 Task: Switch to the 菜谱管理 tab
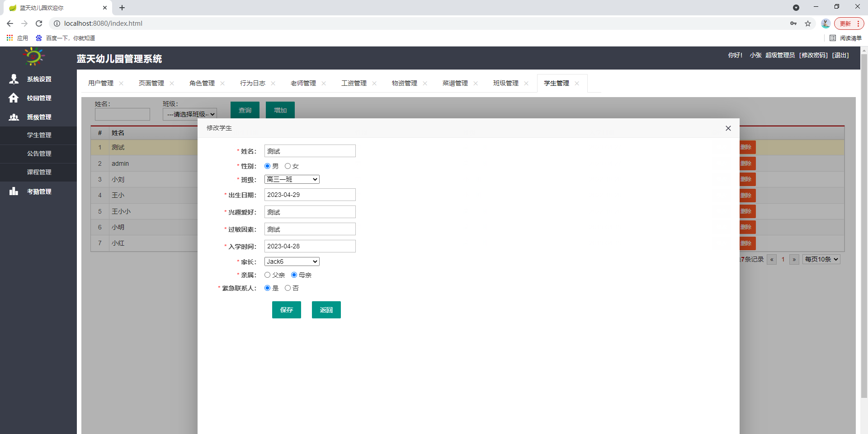coord(455,83)
